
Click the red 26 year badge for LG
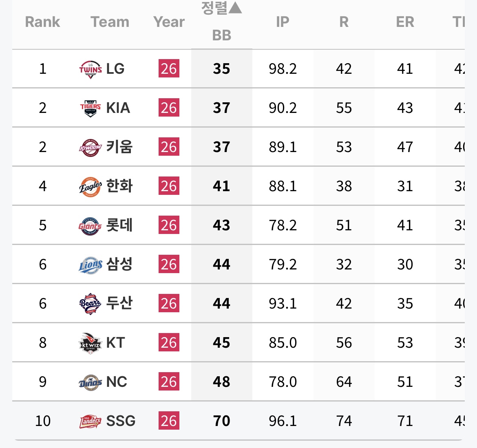coord(169,68)
